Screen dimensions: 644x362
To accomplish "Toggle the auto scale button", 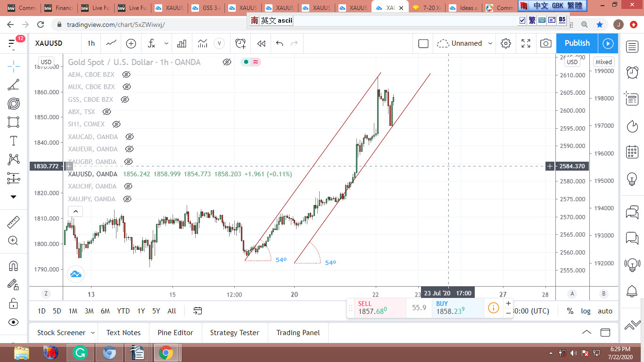I will 605,311.
